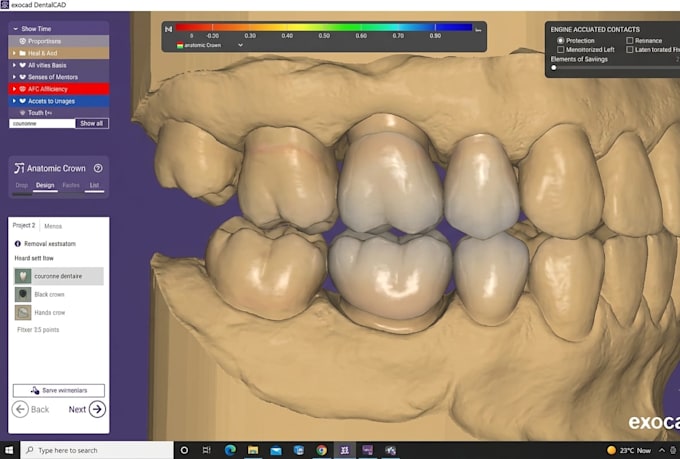Enable the Laten torated checkbox
Viewport: 680px width, 459px height.
click(630, 49)
